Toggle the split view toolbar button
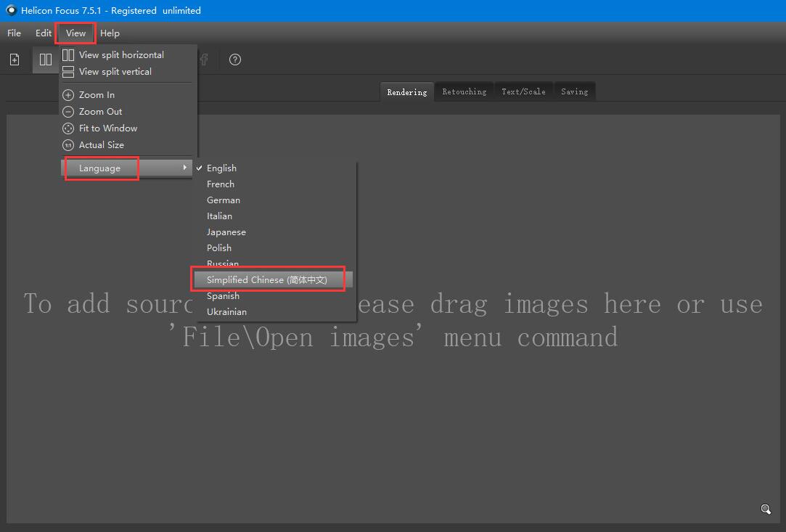Screen dimensions: 786x532 tap(46, 60)
